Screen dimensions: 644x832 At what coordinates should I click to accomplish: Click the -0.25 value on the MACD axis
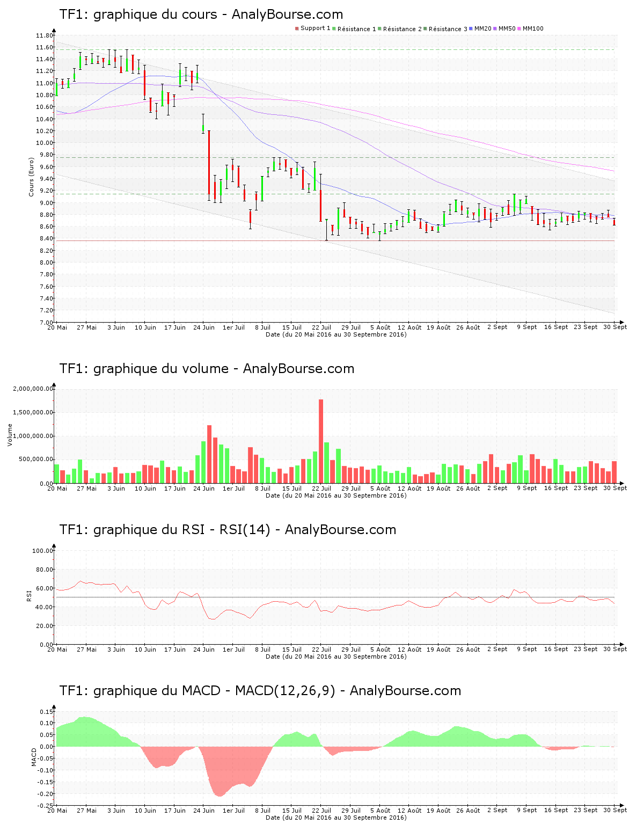[x=45, y=806]
